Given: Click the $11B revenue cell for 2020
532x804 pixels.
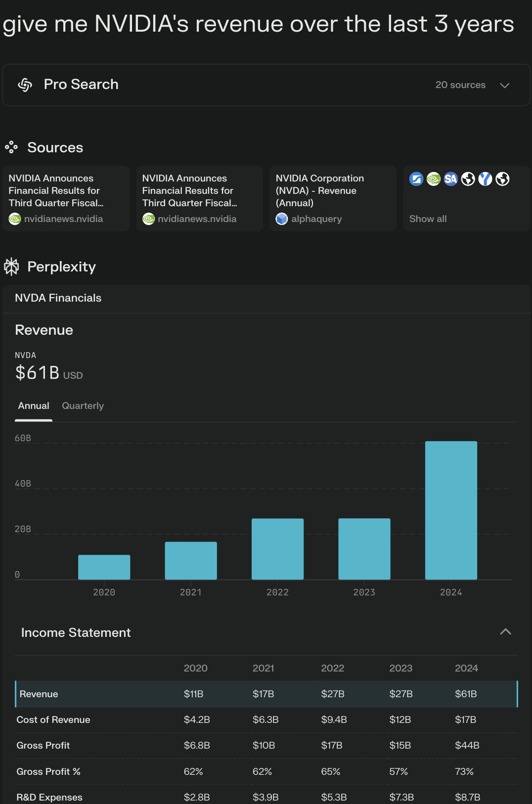Looking at the screenshot, I should point(193,694).
